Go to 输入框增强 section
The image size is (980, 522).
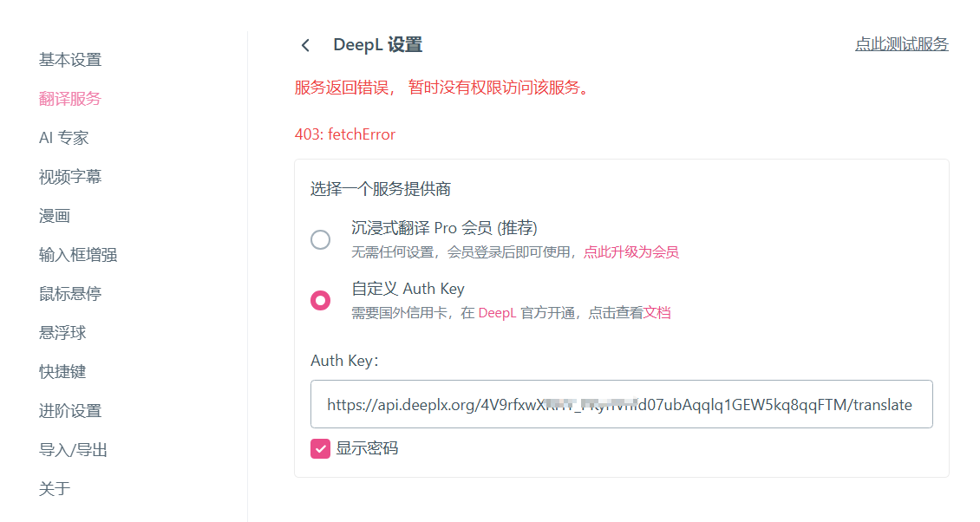point(78,254)
